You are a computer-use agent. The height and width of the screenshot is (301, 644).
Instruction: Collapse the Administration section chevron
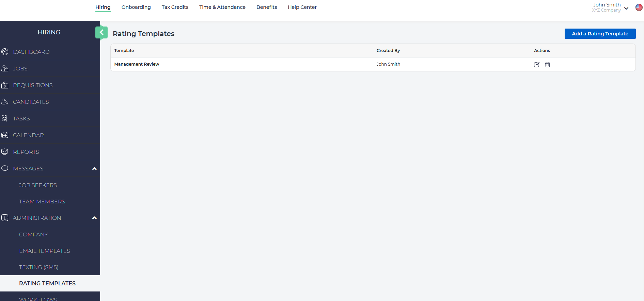tap(94, 218)
